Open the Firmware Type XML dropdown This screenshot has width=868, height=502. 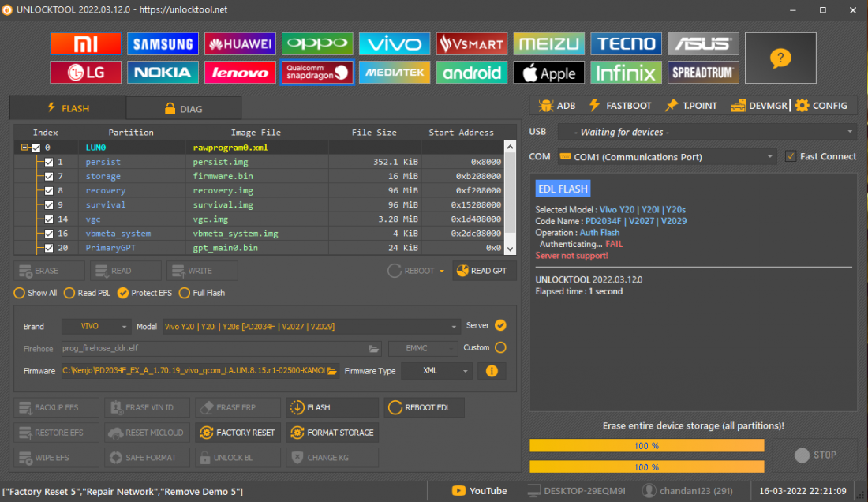coord(437,371)
